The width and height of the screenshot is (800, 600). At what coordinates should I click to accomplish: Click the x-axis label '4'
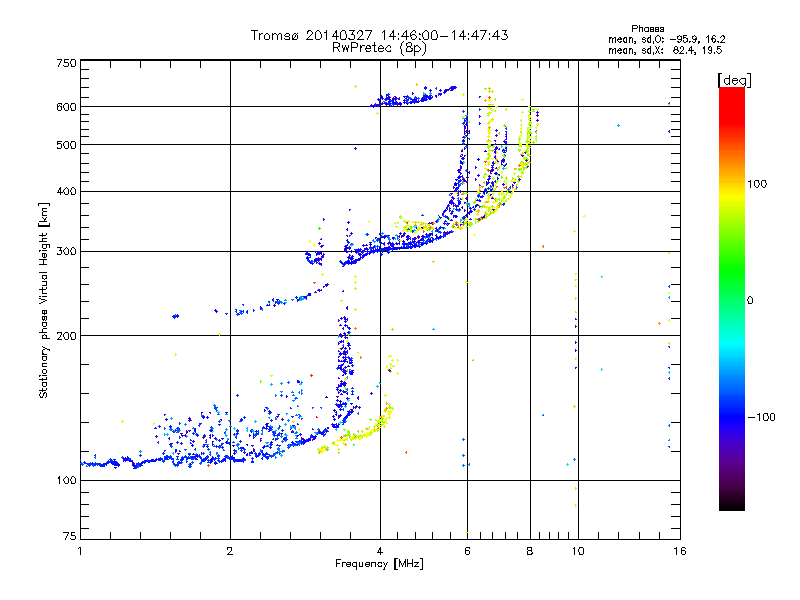(380, 551)
